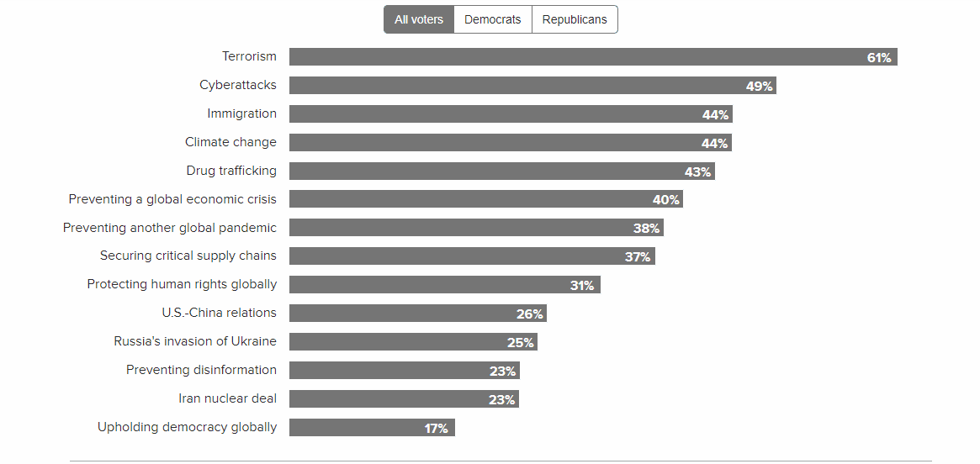Click the Climate change 44% bar

coord(511,143)
